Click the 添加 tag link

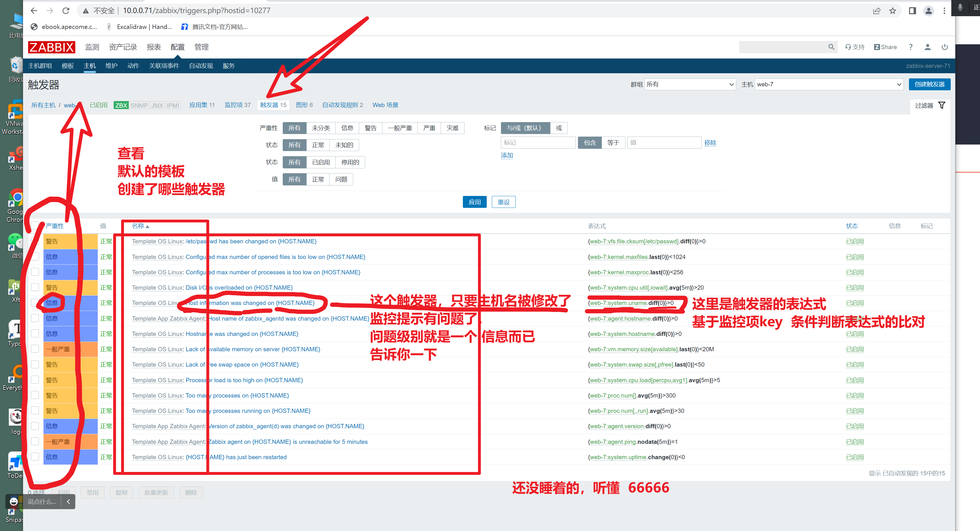click(x=507, y=155)
